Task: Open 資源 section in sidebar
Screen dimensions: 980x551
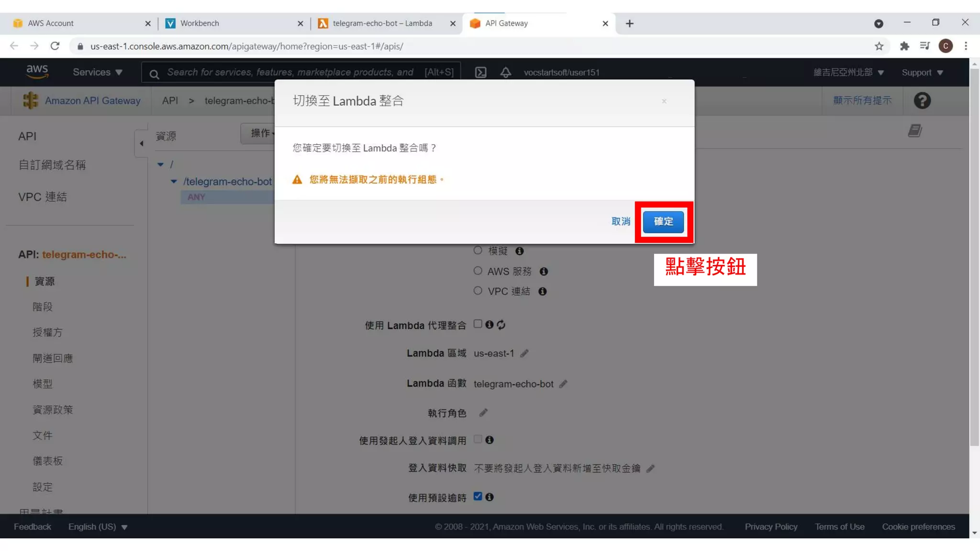Action: click(x=45, y=281)
